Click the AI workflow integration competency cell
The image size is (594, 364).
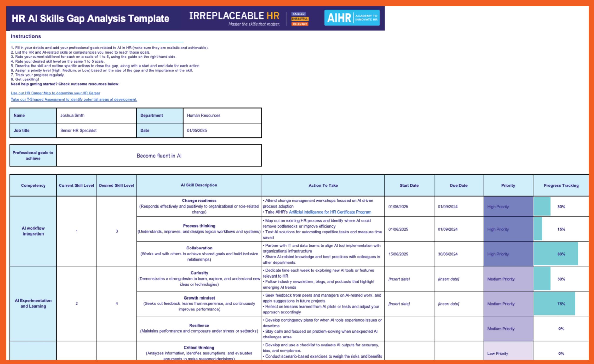click(x=33, y=231)
